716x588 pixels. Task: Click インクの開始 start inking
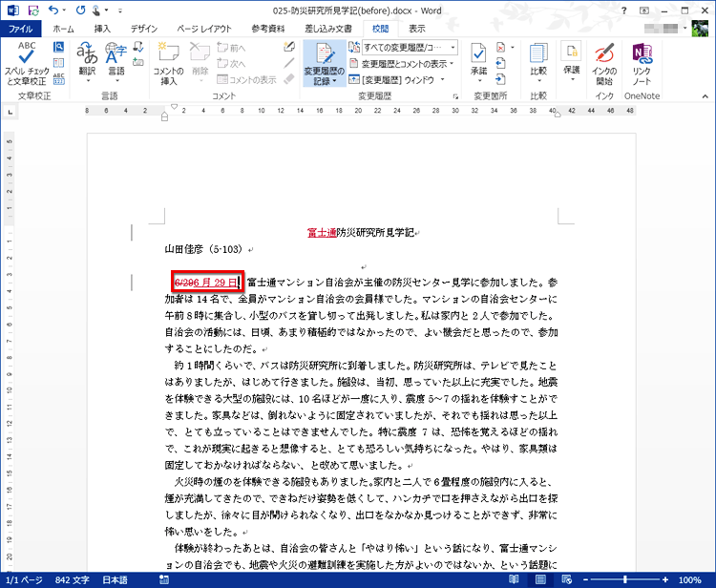604,63
